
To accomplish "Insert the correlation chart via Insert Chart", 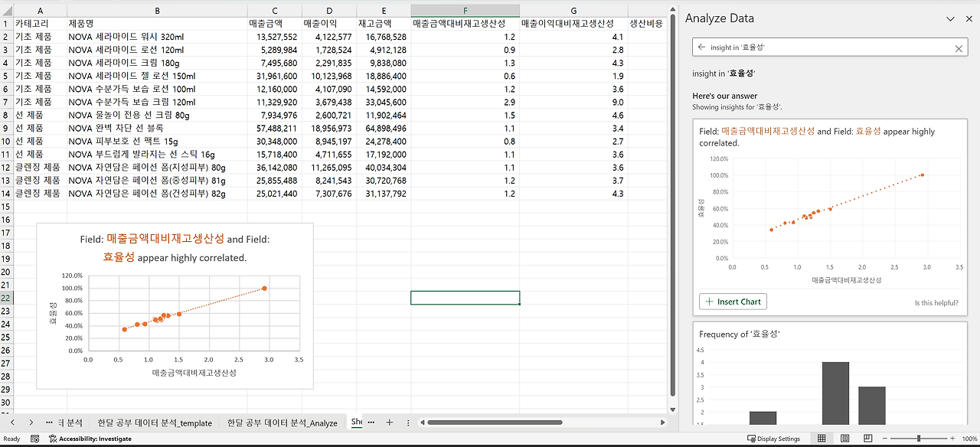I will click(733, 302).
